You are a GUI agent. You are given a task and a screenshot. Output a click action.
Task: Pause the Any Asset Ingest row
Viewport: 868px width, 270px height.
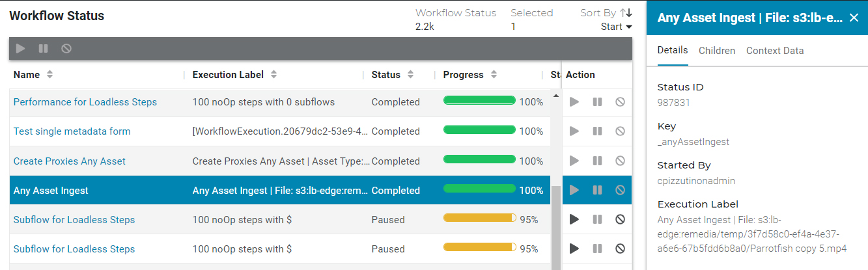(597, 190)
